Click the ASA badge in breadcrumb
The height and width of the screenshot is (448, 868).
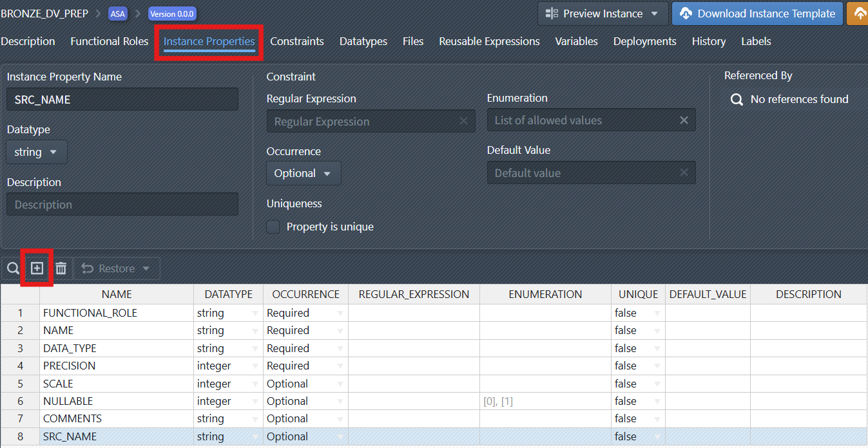[x=118, y=14]
